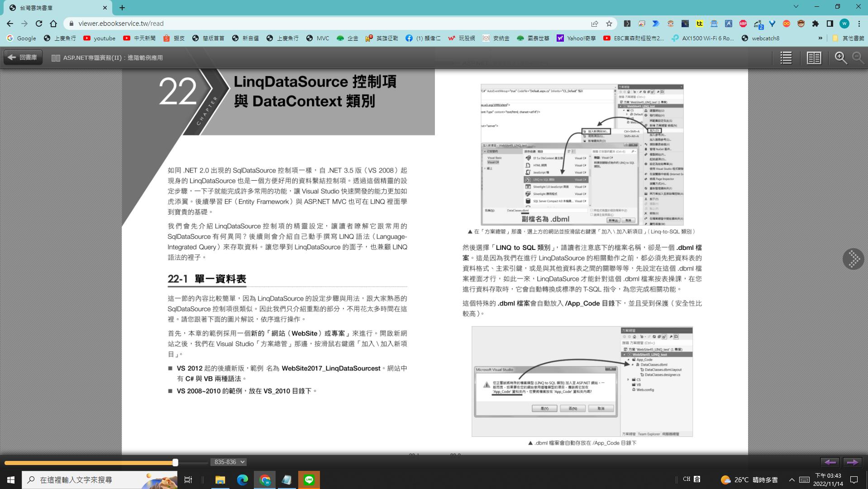The height and width of the screenshot is (489, 868).
Task: Open the 玩股網 bookmark
Action: pyautogui.click(x=461, y=38)
